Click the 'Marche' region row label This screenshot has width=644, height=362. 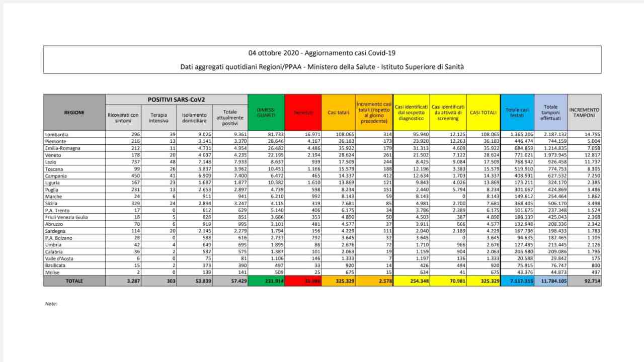click(x=53, y=197)
